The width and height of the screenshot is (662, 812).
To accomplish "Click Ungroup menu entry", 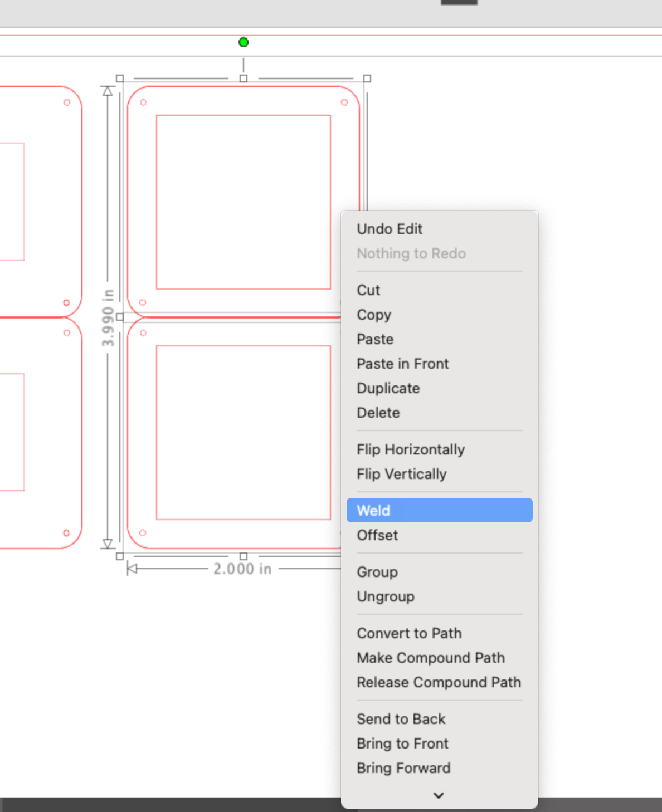I will [386, 596].
